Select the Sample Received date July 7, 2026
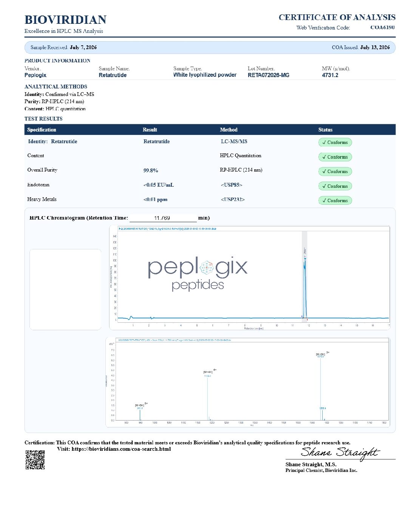The height and width of the screenshot is (532, 411). click(83, 48)
